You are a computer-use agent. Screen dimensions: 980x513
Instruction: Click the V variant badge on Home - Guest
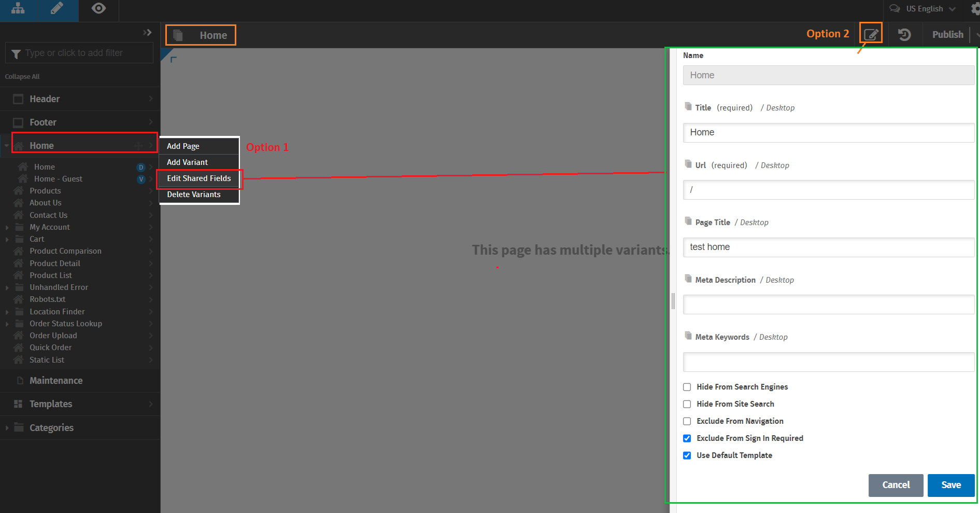[x=141, y=179]
